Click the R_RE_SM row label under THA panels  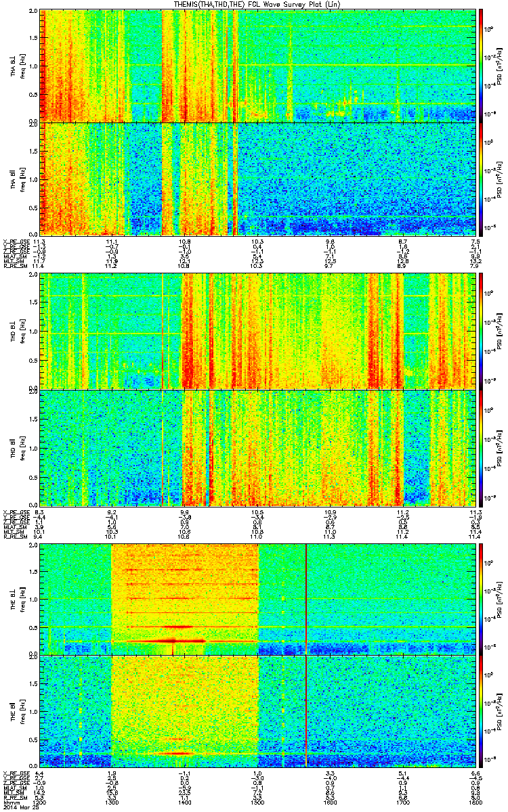pos(14,266)
